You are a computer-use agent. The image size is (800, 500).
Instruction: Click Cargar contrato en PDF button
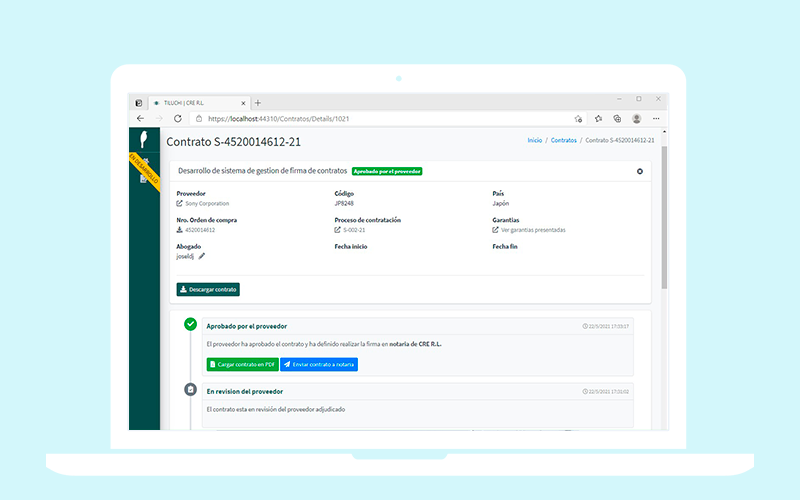[242, 364]
